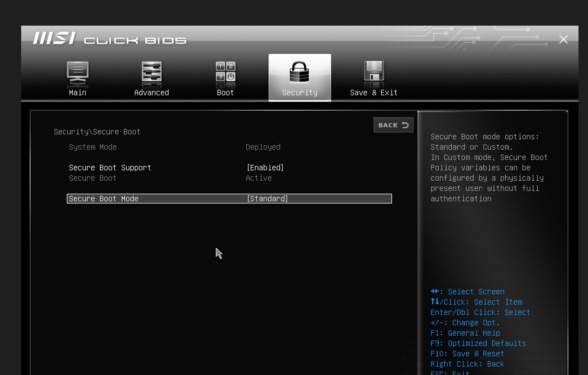
Task: Click the Active status value
Action: click(x=259, y=178)
